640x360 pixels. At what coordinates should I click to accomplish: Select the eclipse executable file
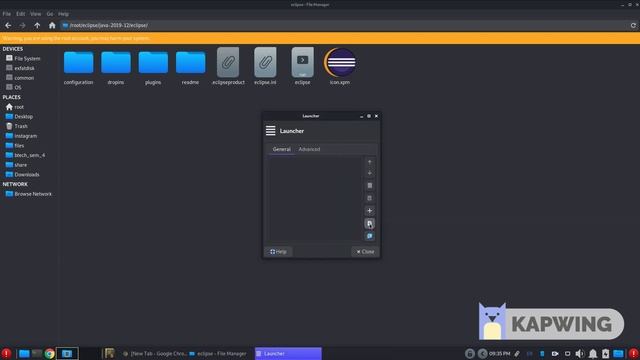click(302, 67)
